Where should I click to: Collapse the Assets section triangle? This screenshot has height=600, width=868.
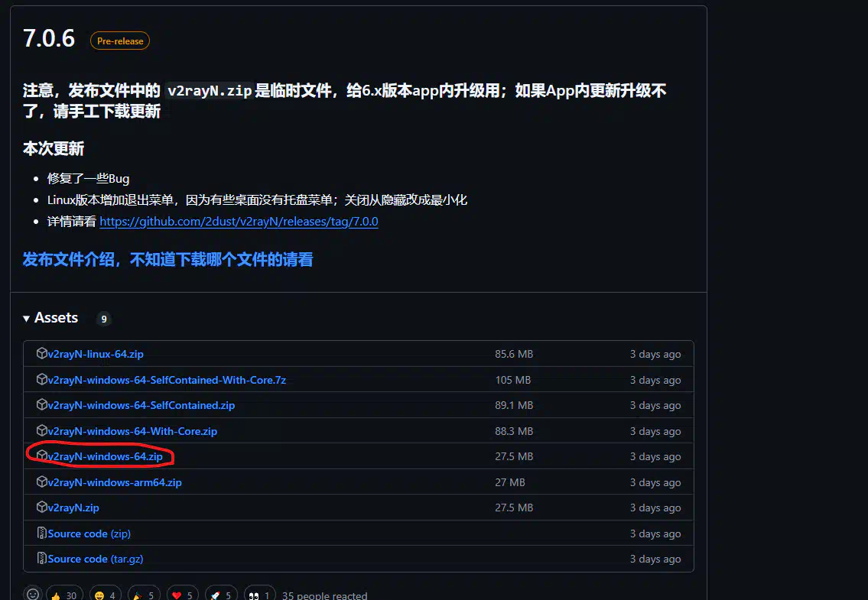tap(26, 318)
